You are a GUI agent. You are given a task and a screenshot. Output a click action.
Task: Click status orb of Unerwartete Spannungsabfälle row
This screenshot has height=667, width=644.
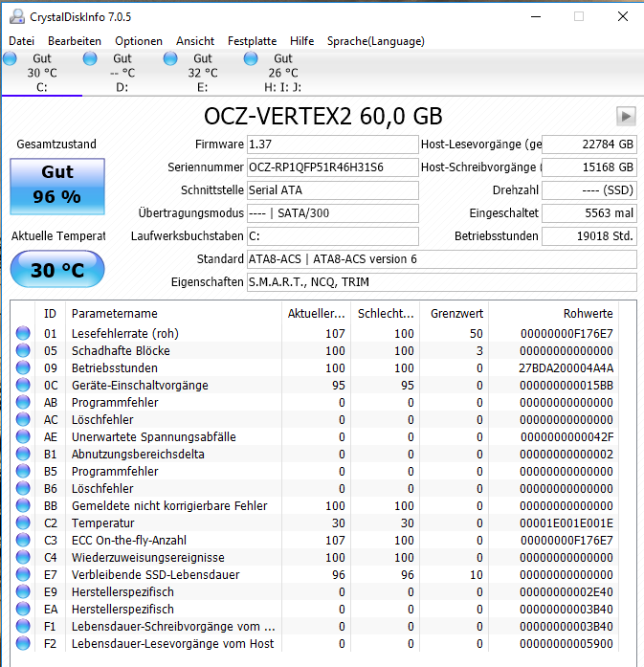[23, 436]
